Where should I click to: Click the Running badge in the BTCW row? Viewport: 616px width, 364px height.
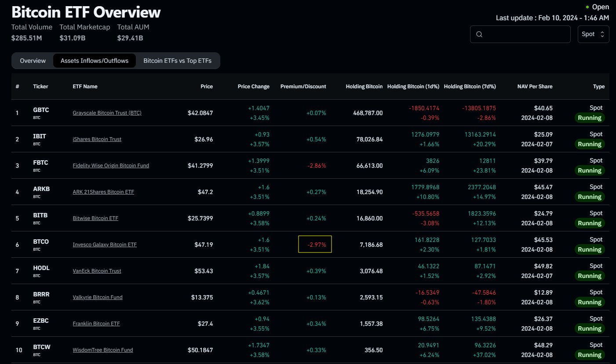[x=590, y=355]
